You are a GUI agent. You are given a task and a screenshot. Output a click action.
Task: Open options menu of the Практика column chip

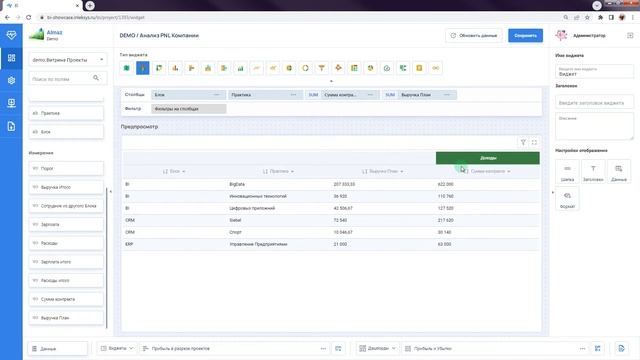(x=293, y=95)
